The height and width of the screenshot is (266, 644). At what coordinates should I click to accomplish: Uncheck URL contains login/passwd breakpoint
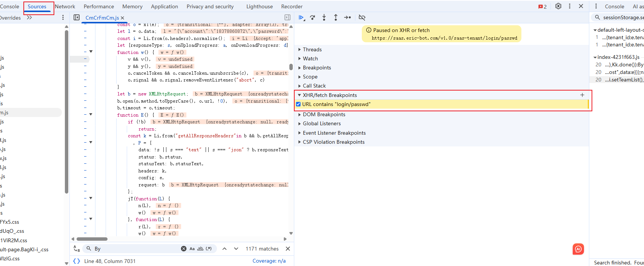298,104
